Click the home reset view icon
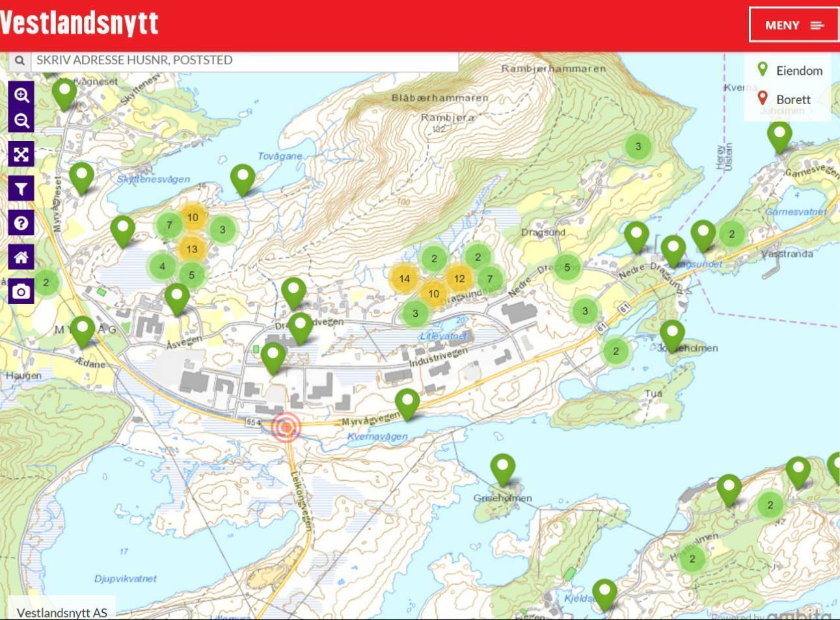 click(x=21, y=258)
